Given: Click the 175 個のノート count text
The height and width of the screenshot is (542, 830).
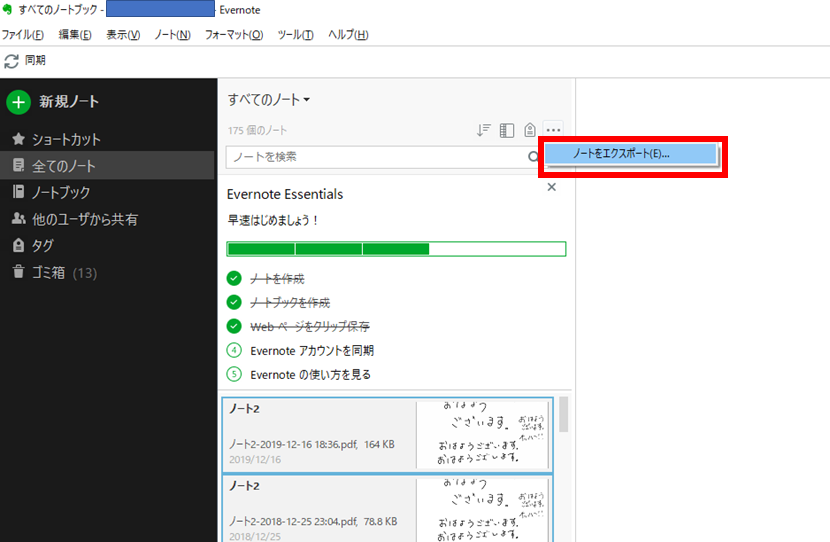Looking at the screenshot, I should pyautogui.click(x=258, y=130).
